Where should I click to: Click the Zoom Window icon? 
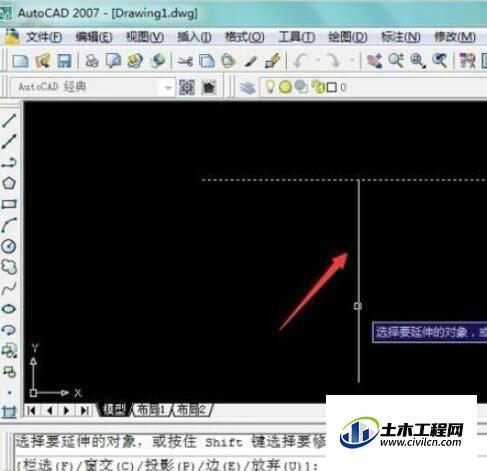pyautogui.click(x=418, y=61)
